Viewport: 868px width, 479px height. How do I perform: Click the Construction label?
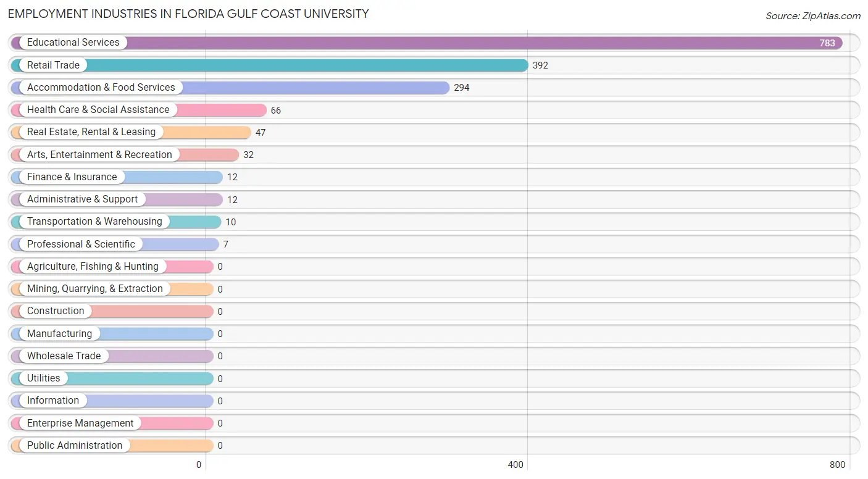click(x=56, y=310)
